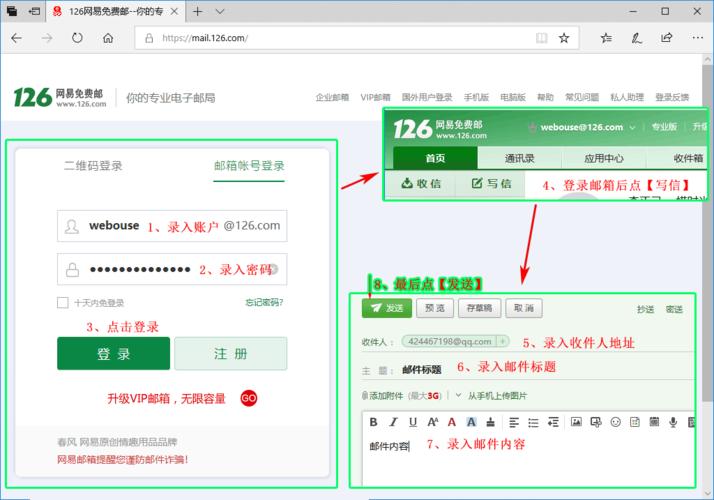Click the site padlock icon
Viewport: 714px width, 500px height.
[149, 38]
